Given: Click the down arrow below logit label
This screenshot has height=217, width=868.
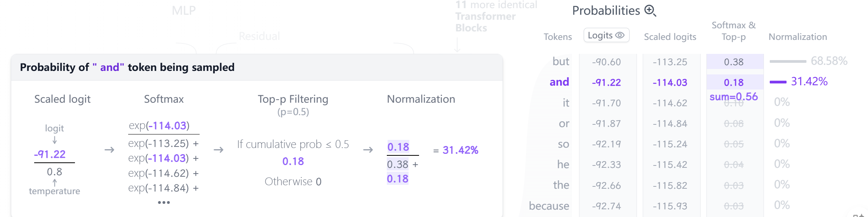Looking at the screenshot, I should tap(55, 140).
